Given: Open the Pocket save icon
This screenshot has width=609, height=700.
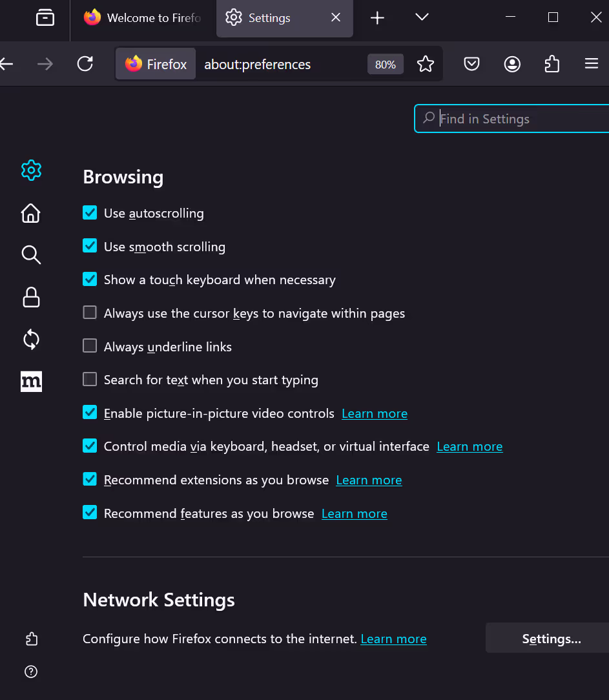Looking at the screenshot, I should point(471,64).
